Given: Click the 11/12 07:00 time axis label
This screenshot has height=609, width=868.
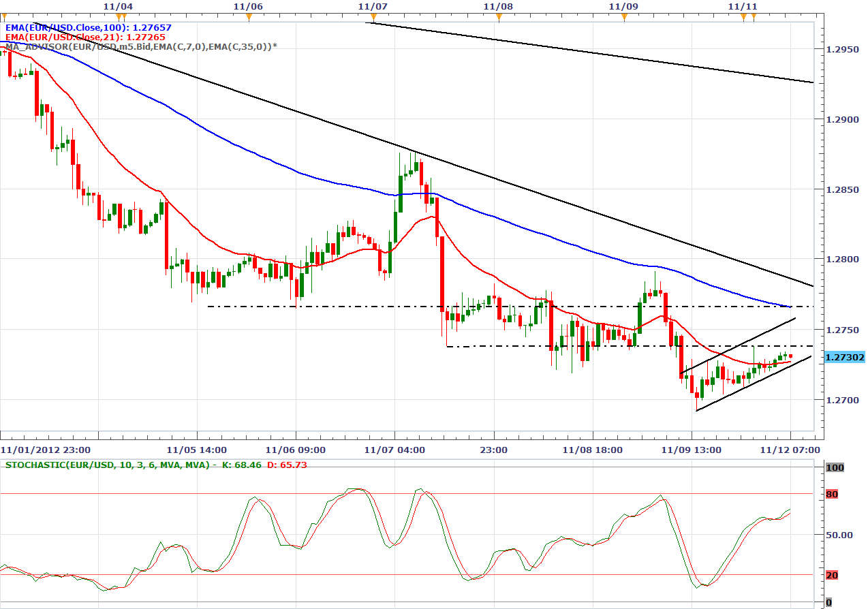Looking at the screenshot, I should 790,450.
